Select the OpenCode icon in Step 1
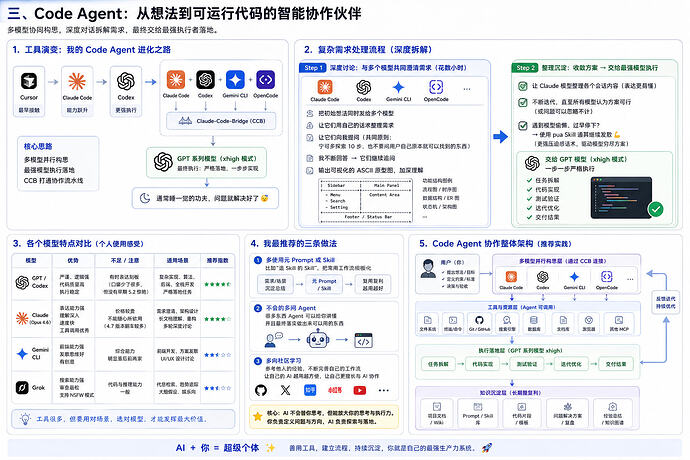 436,87
